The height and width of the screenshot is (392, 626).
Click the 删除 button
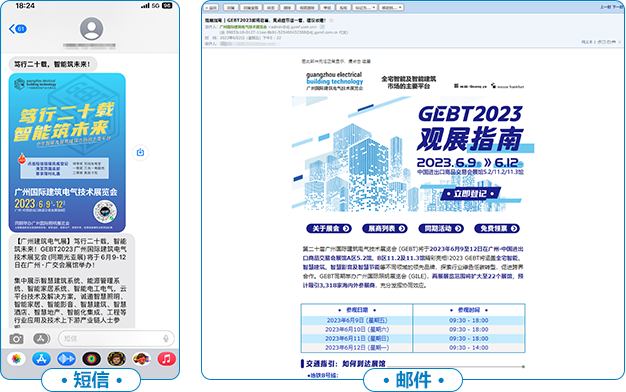coord(287,8)
